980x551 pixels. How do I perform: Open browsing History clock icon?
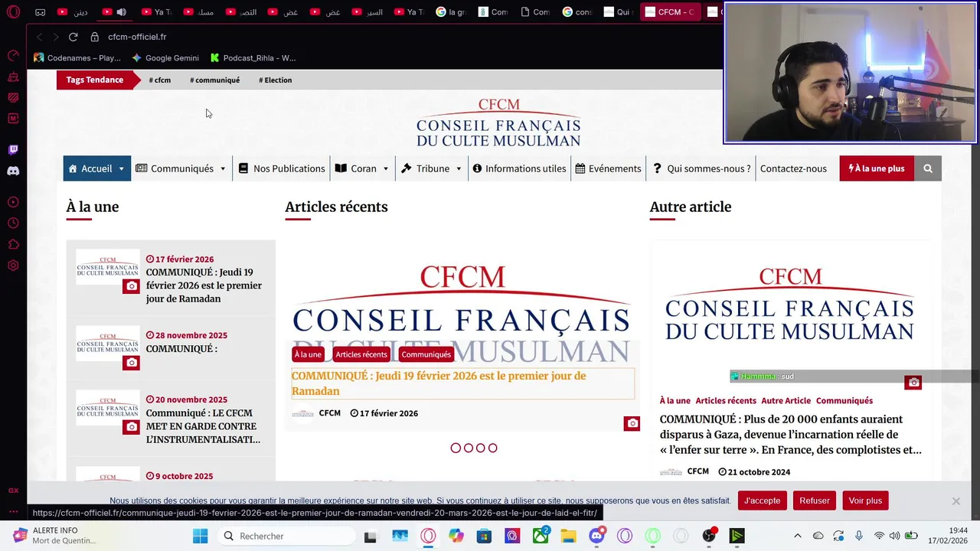tap(13, 223)
